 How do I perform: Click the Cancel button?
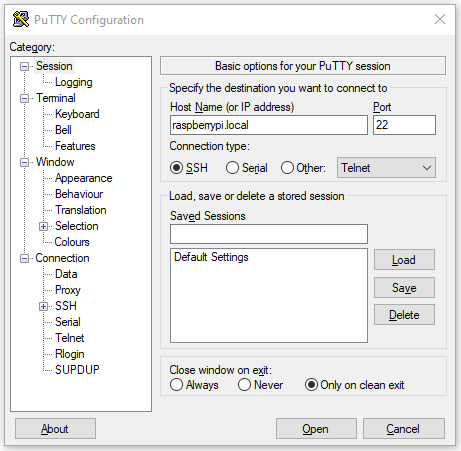point(404,429)
